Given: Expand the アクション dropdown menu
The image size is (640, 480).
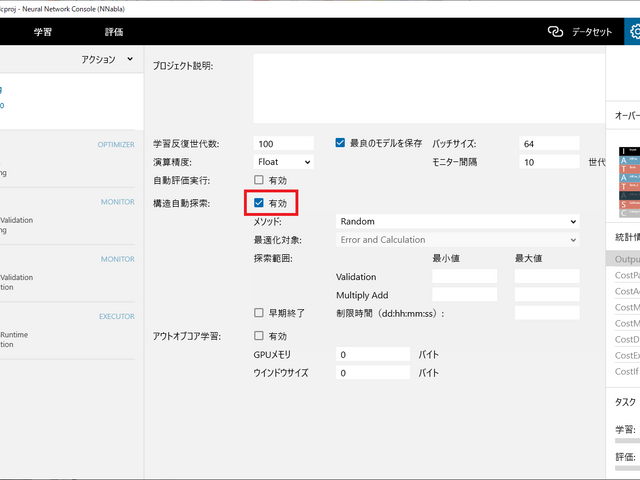Looking at the screenshot, I should click(107, 60).
